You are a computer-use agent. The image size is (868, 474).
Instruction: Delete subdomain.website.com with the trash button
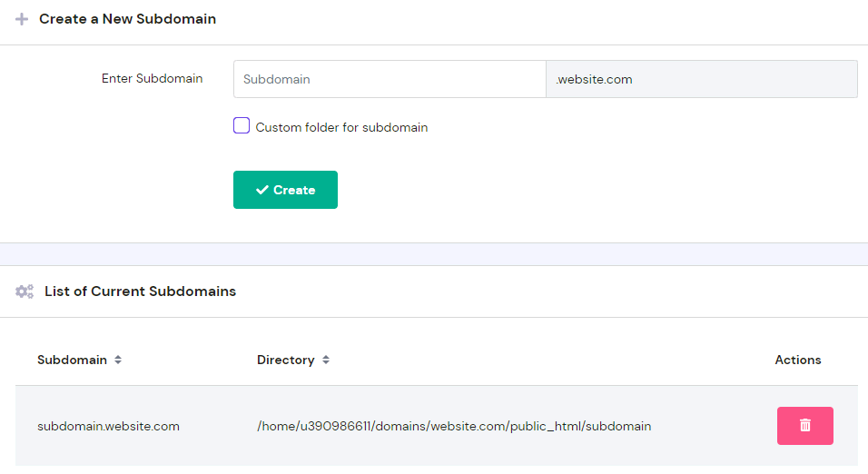(x=804, y=426)
